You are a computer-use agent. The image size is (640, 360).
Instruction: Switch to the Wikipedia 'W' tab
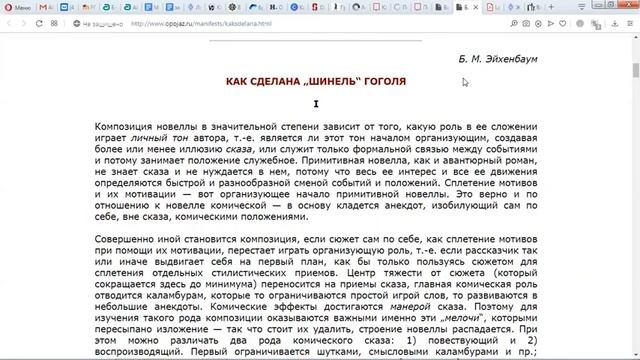tap(214, 7)
